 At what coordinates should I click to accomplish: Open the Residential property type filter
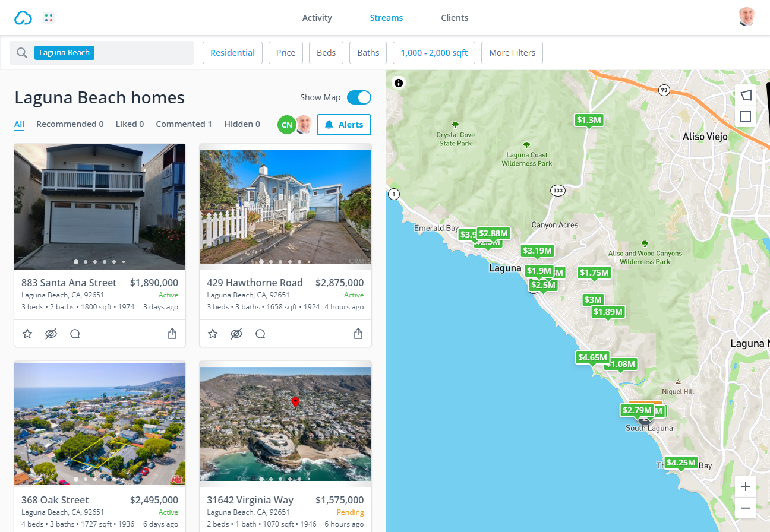(x=232, y=53)
